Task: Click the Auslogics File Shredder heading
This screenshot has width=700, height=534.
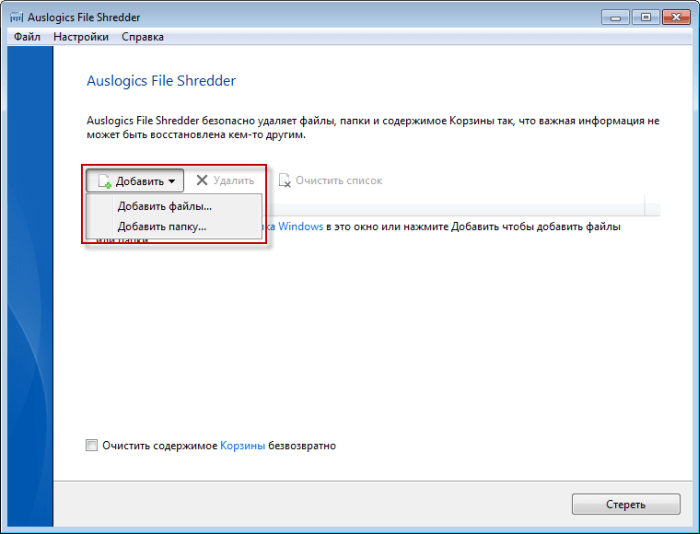Action: [161, 81]
